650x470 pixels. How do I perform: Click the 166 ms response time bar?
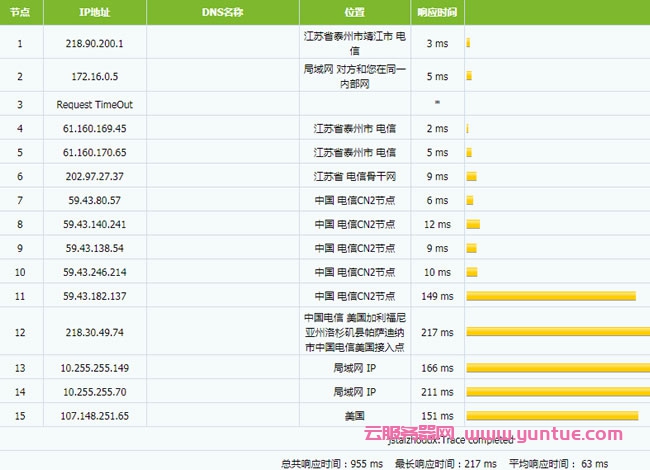coord(556,368)
